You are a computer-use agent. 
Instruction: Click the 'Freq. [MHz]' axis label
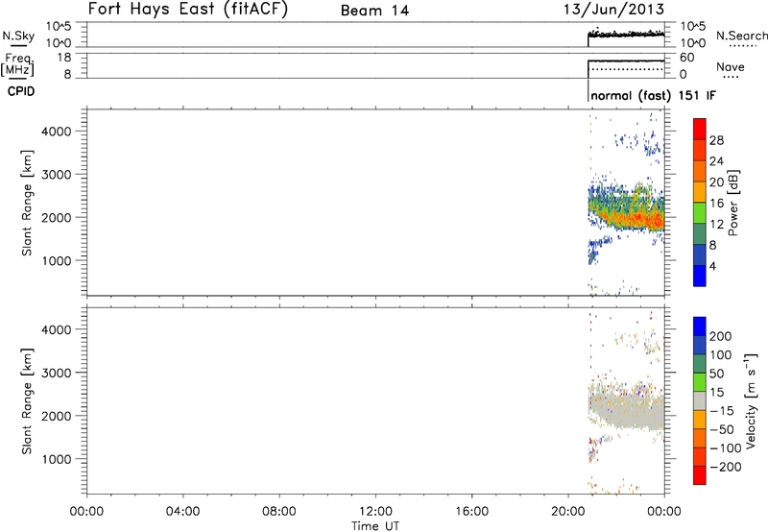tap(18, 64)
